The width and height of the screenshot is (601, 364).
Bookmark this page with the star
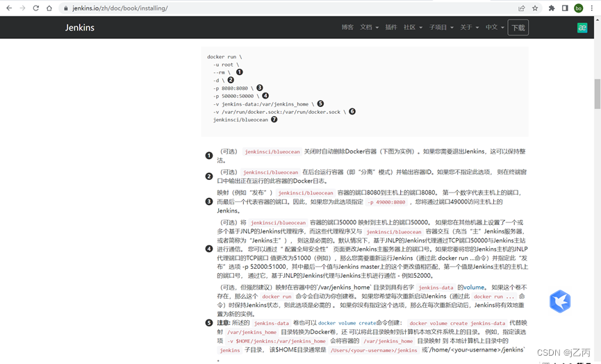point(535,8)
